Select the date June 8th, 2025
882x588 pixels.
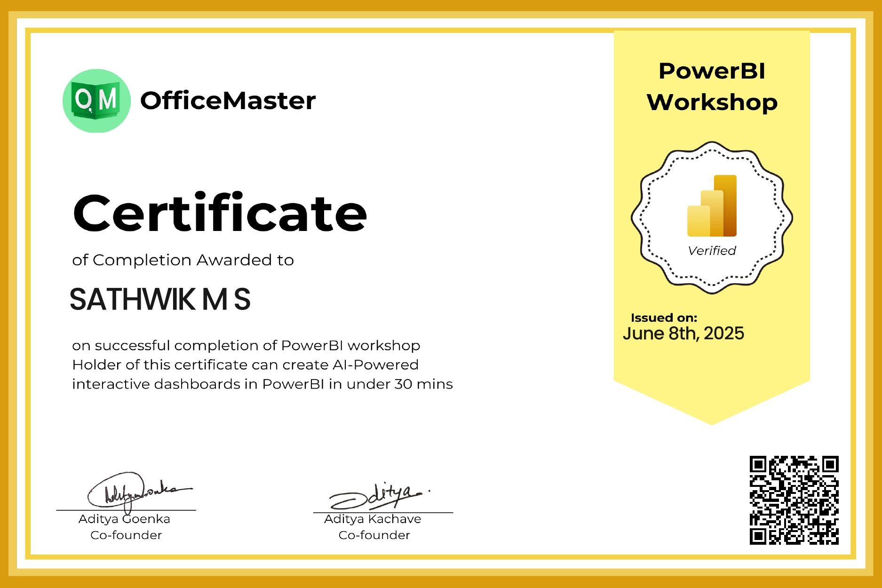tap(683, 334)
